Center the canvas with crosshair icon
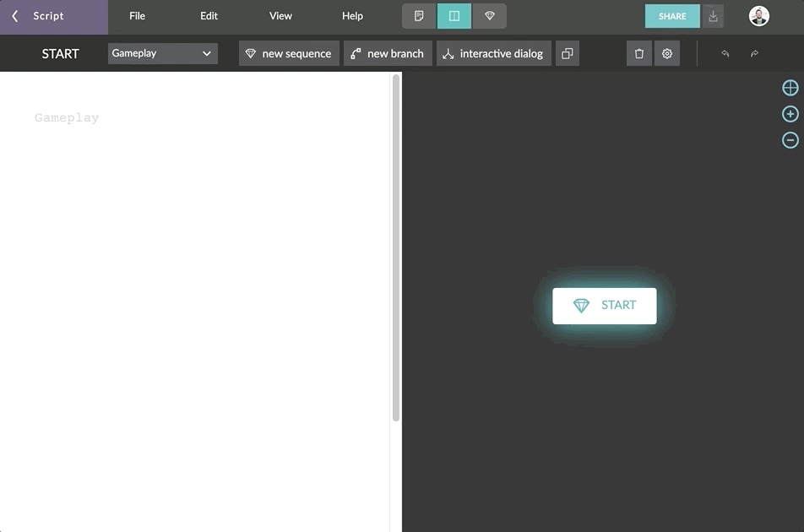The width and height of the screenshot is (804, 532). (790, 88)
